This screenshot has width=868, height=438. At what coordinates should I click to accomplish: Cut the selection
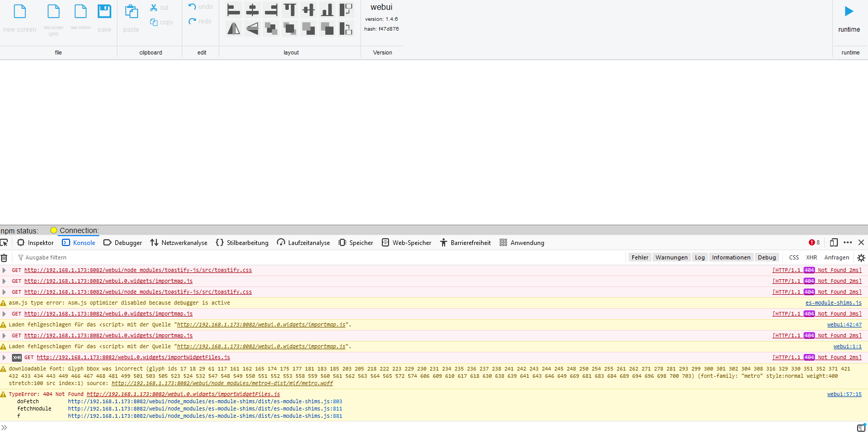[x=159, y=8]
